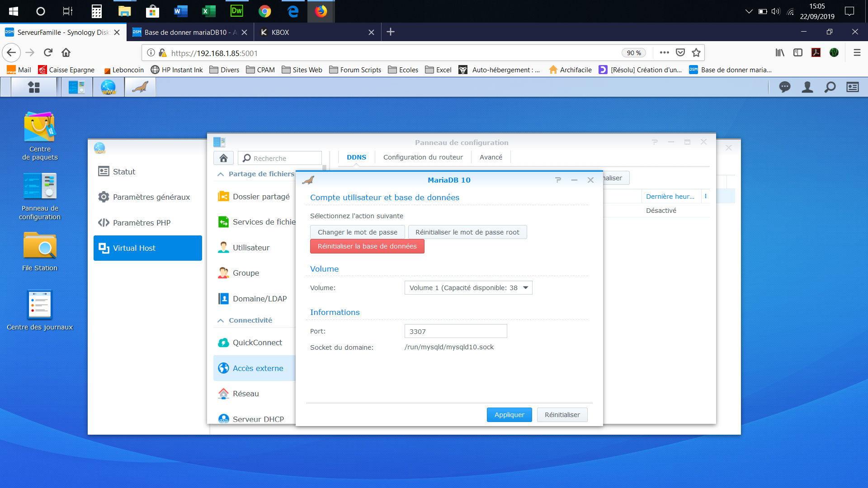Reload the current page
This screenshot has width=868, height=488.
pyautogui.click(x=48, y=53)
